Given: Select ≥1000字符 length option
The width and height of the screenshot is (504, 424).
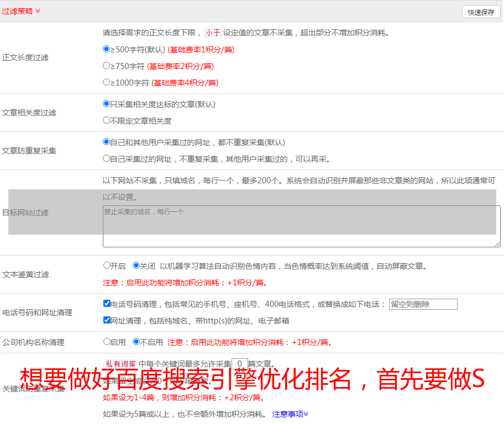Looking at the screenshot, I should [x=107, y=82].
